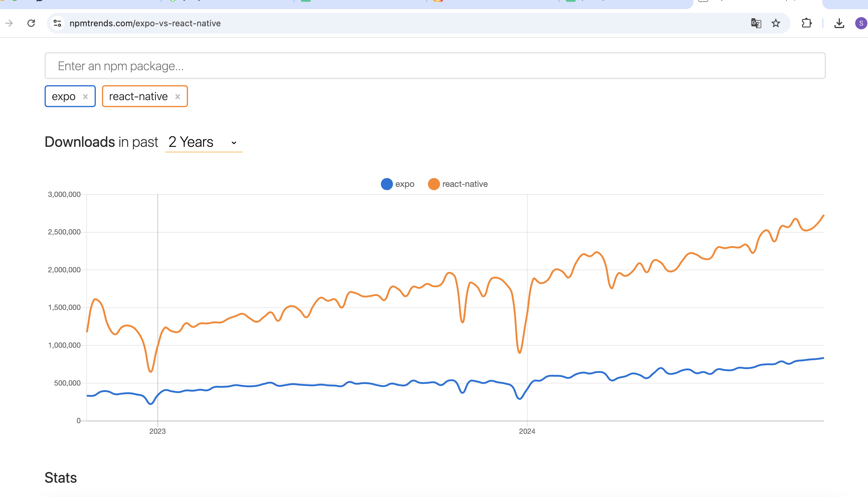Open the browser extensions puzzle icon
Image resolution: width=868 pixels, height=497 pixels.
point(806,23)
